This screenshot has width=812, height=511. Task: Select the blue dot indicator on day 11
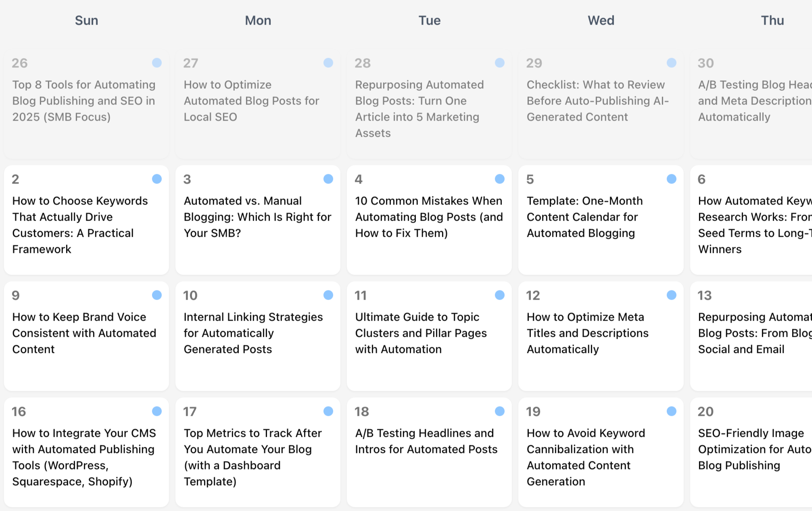point(499,295)
